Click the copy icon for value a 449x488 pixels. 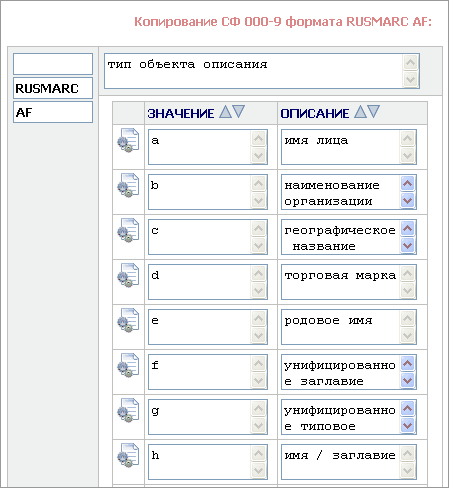128,140
